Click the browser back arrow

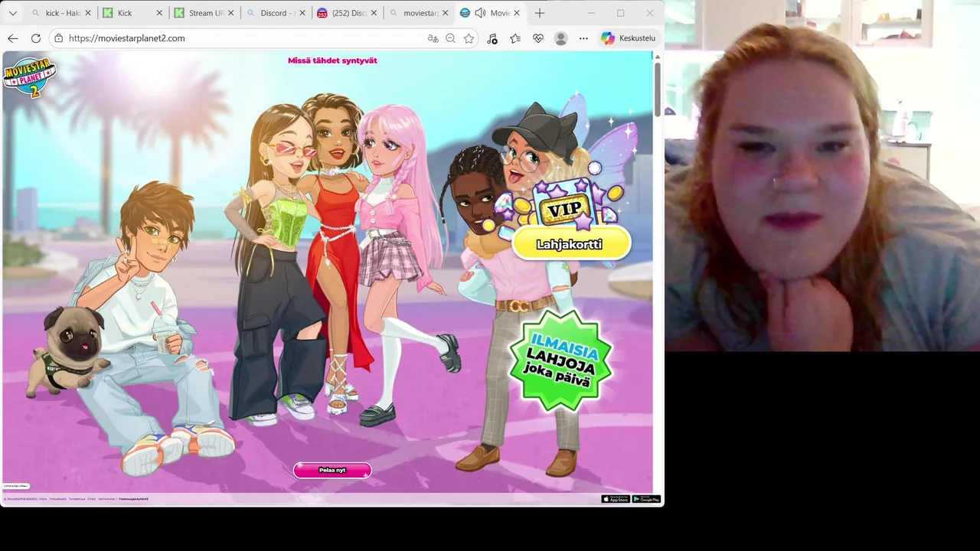tap(13, 38)
